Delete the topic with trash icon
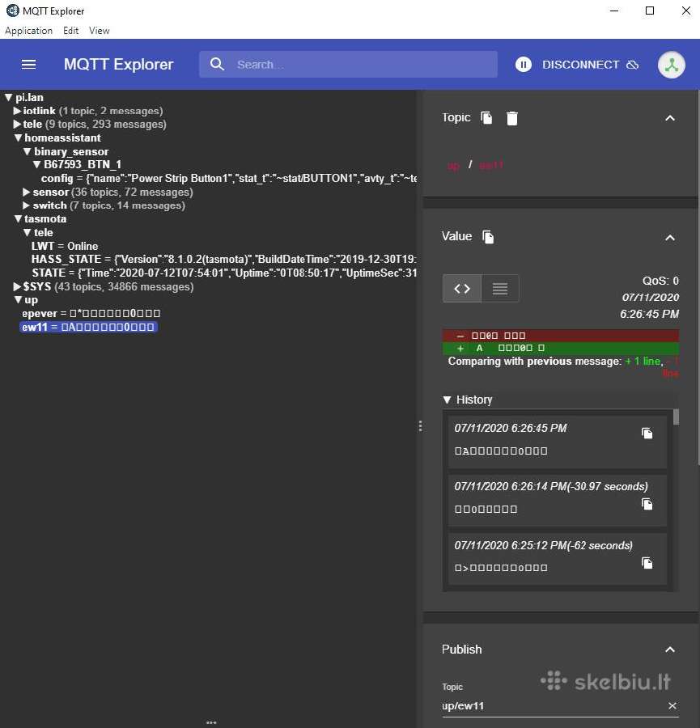 coord(512,118)
